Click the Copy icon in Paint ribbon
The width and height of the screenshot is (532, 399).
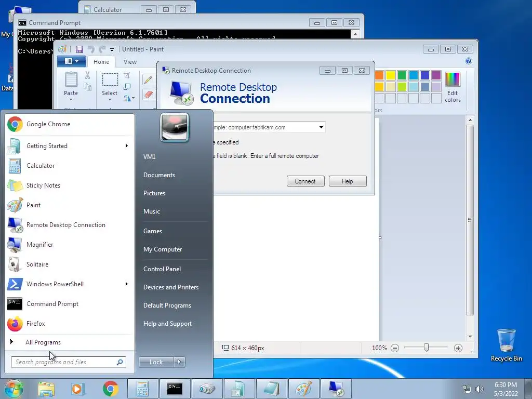coord(87,87)
